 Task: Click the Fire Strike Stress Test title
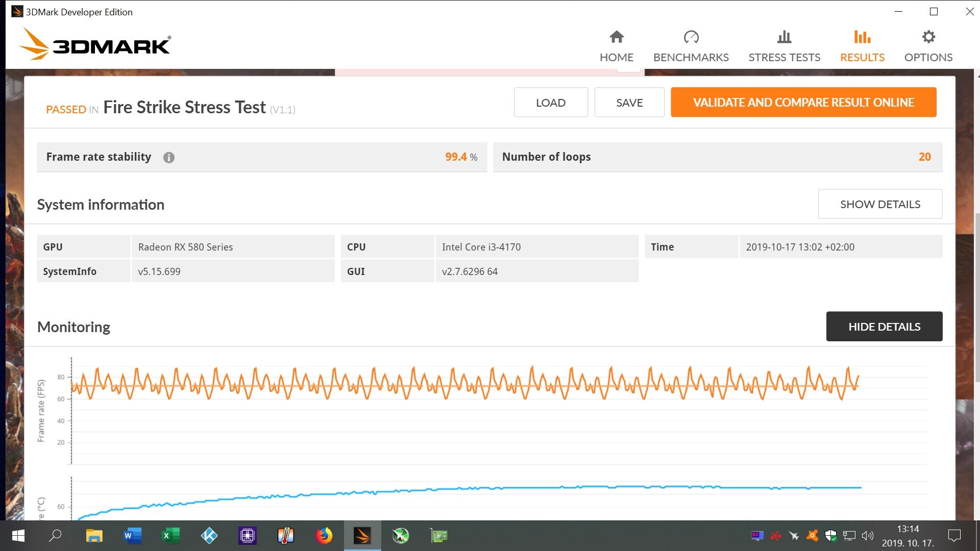point(184,107)
